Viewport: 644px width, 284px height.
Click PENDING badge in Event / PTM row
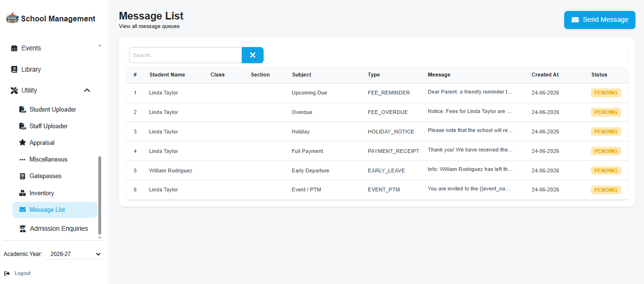606,190
